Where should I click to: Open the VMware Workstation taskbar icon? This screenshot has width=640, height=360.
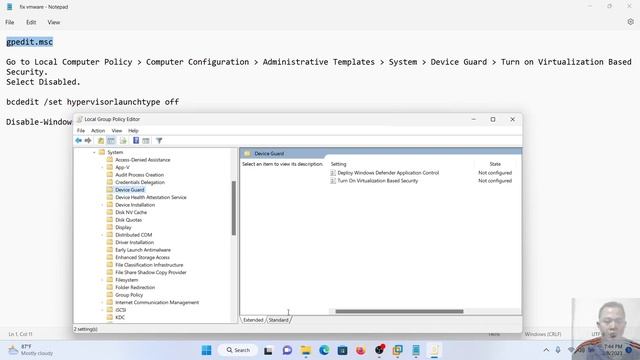[398, 350]
